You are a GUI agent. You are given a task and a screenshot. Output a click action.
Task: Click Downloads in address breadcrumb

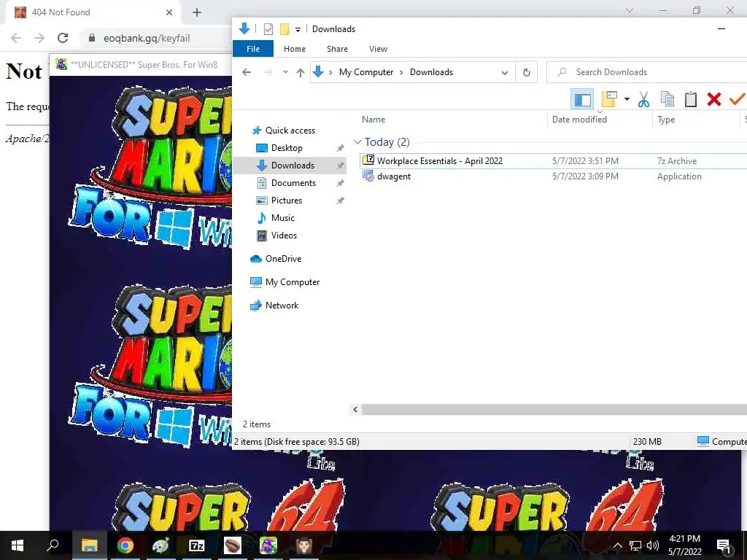(431, 72)
